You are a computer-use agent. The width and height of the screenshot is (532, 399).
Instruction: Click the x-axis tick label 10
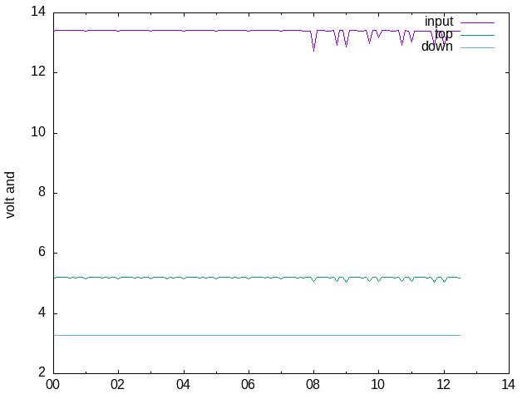[378, 385]
